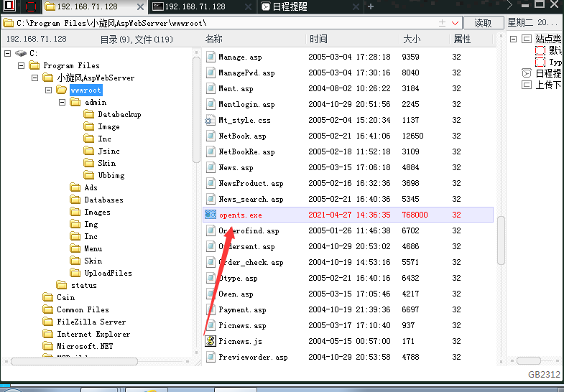Select the Ment.asp file name
564x392 pixels.
pos(236,89)
